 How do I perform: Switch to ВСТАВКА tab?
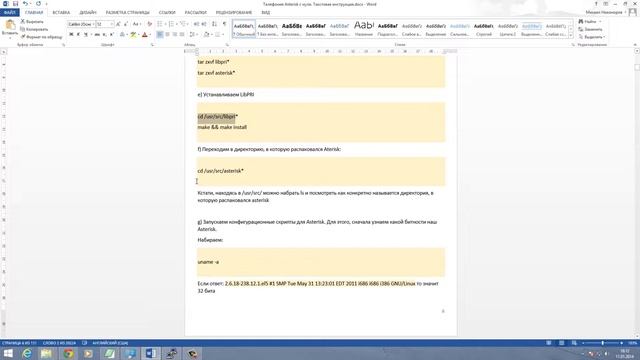(x=61, y=13)
